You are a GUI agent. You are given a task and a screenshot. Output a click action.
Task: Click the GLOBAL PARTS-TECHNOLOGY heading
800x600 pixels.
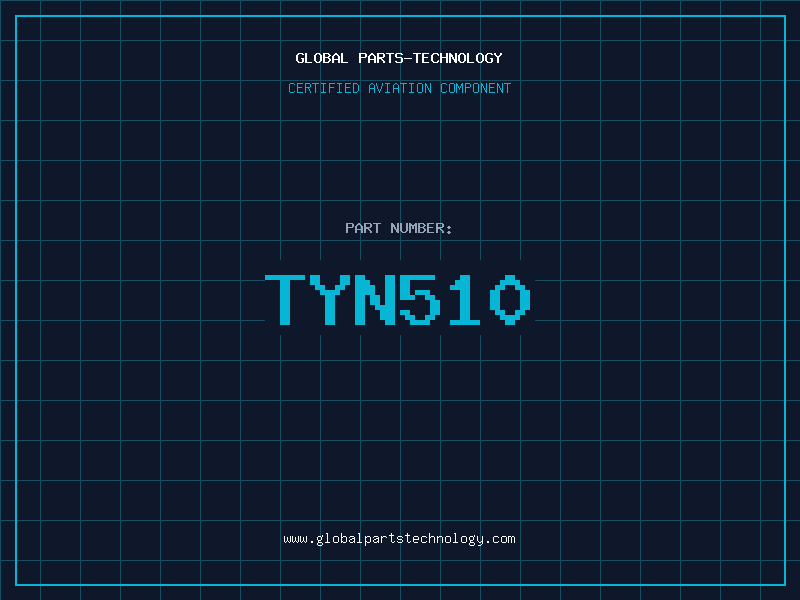pos(399,58)
